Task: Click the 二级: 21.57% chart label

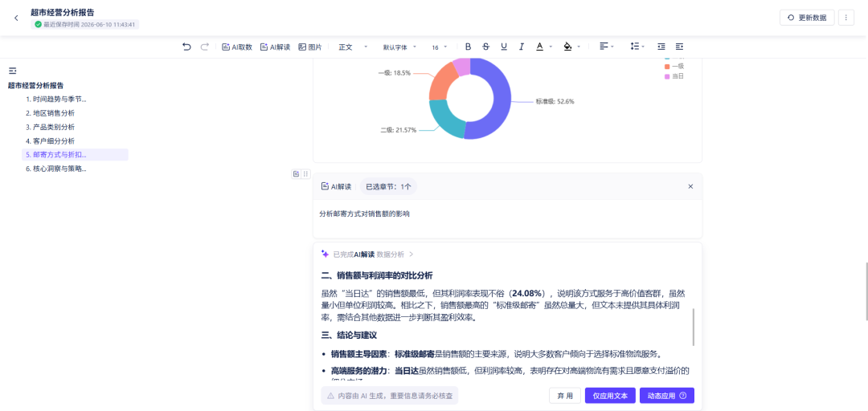Action: 398,130
